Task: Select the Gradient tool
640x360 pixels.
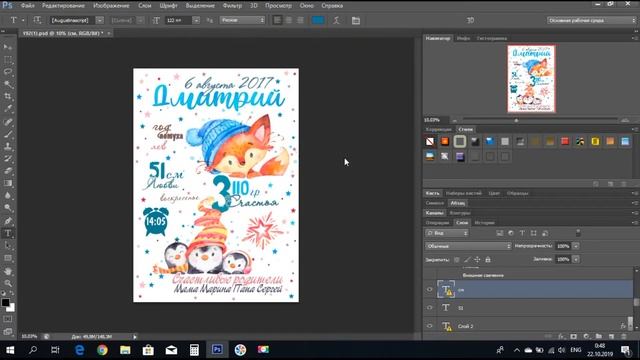Action: (x=8, y=183)
